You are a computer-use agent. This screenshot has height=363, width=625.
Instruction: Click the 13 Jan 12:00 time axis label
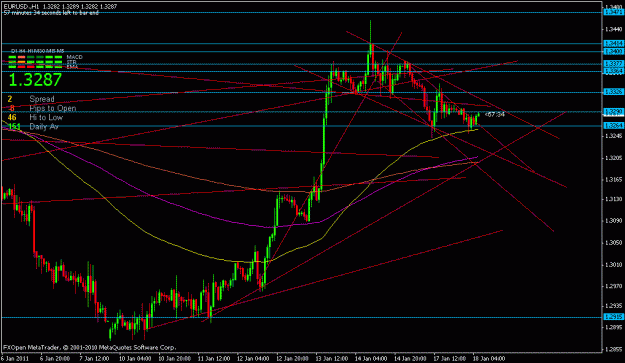coord(332,359)
